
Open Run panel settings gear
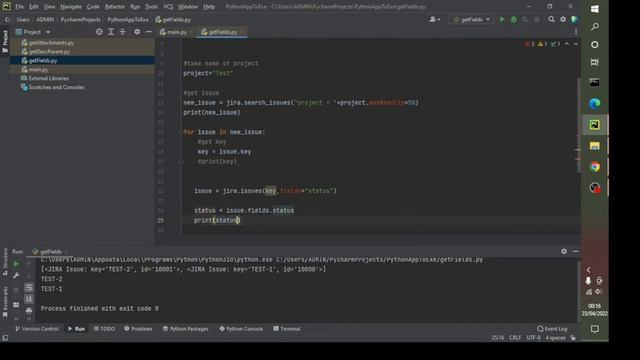coord(564,251)
